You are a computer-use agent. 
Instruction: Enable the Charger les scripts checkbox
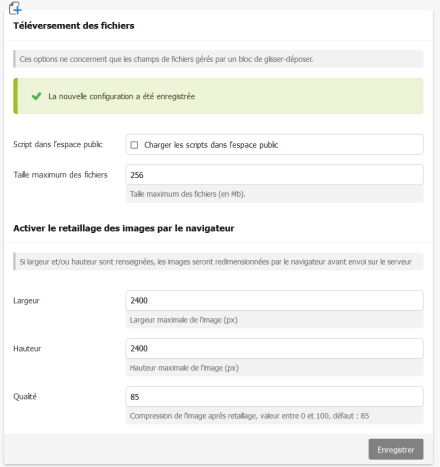[x=134, y=145]
